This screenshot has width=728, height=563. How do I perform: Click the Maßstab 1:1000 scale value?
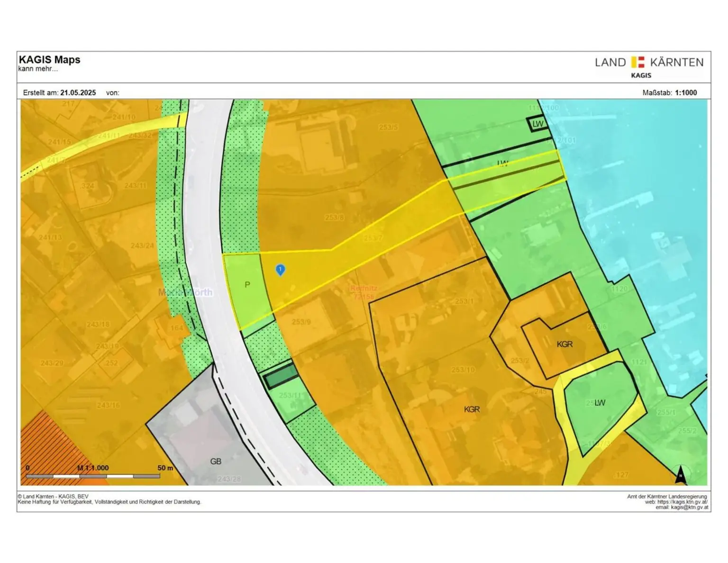pyautogui.click(x=685, y=93)
